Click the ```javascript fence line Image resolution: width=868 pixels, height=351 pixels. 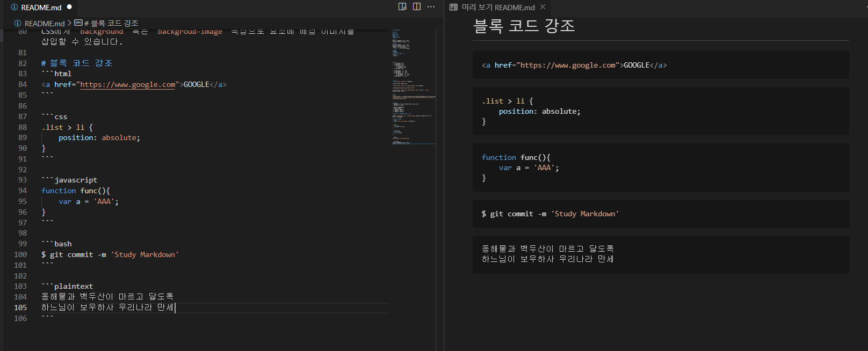[x=69, y=180]
